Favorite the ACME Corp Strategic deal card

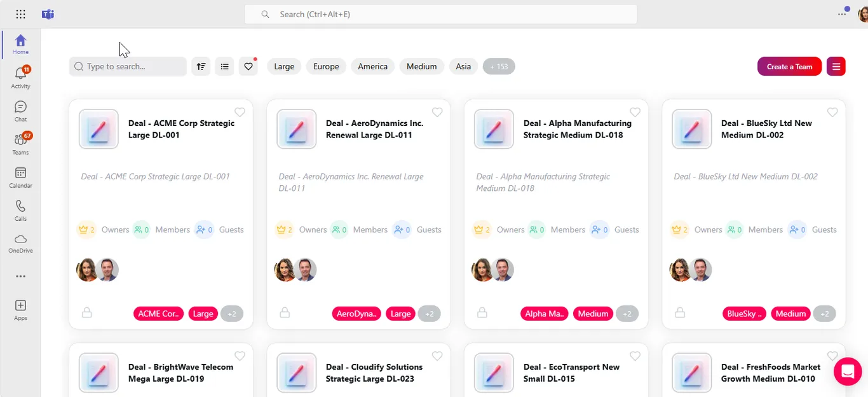[240, 112]
